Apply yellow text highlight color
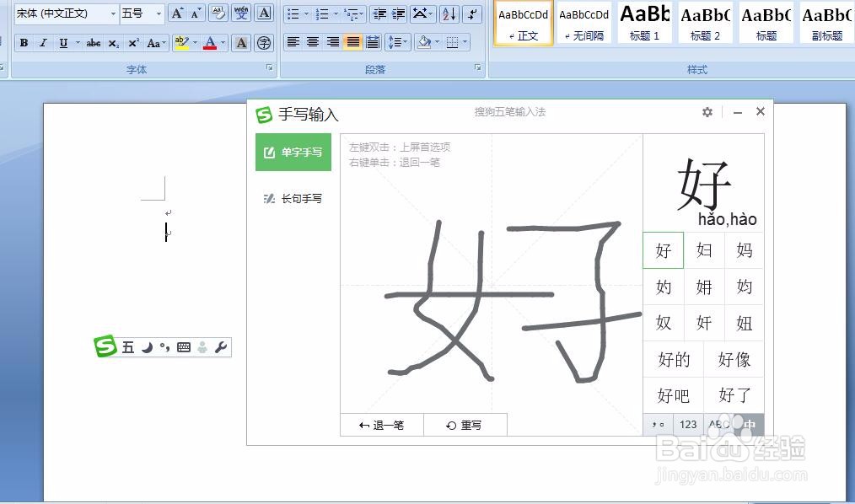The height and width of the screenshot is (504, 855). click(x=183, y=43)
